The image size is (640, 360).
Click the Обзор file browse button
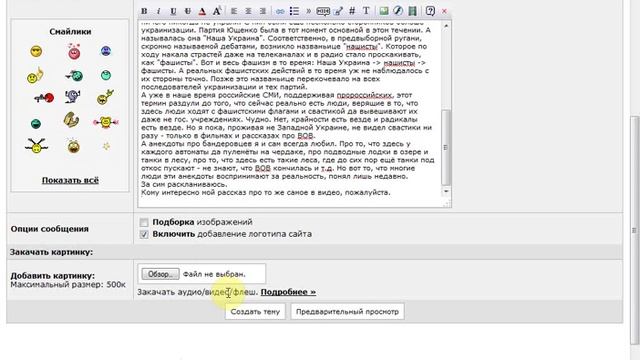click(160, 274)
